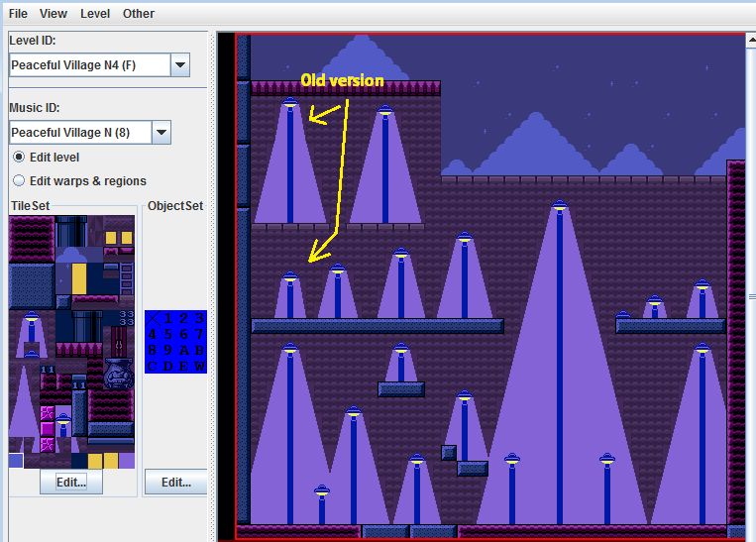The image size is (756, 542).
Task: Open the View menu
Action: tap(54, 14)
